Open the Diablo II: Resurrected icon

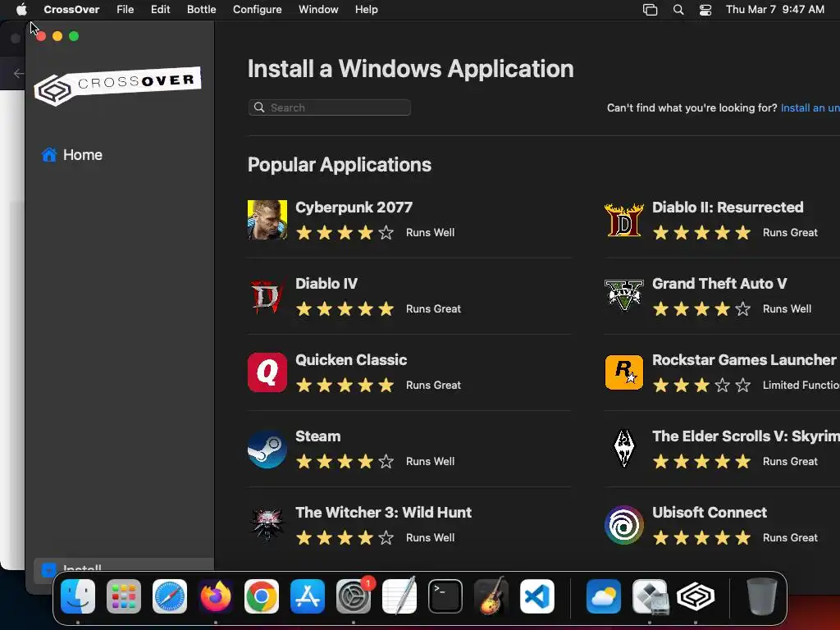tap(623, 220)
